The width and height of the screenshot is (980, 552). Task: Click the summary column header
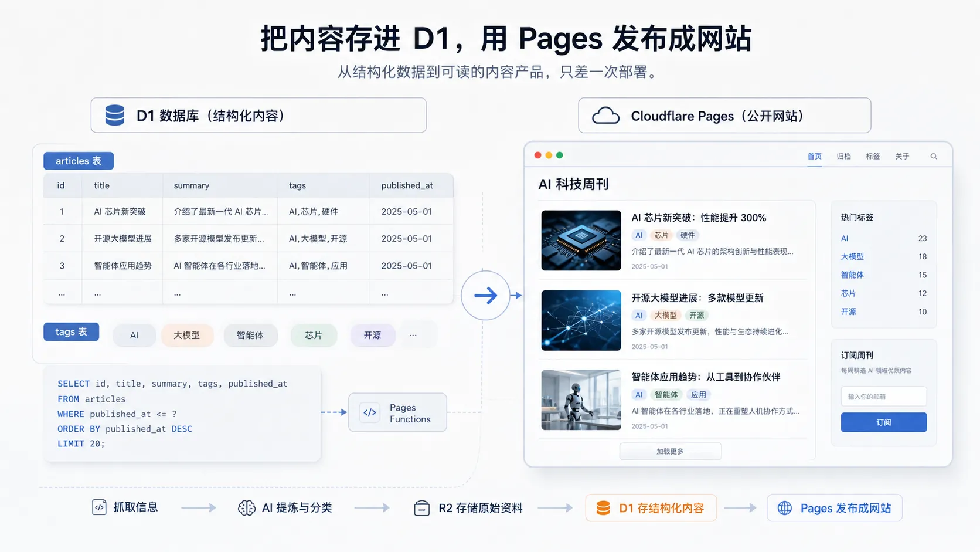191,185
